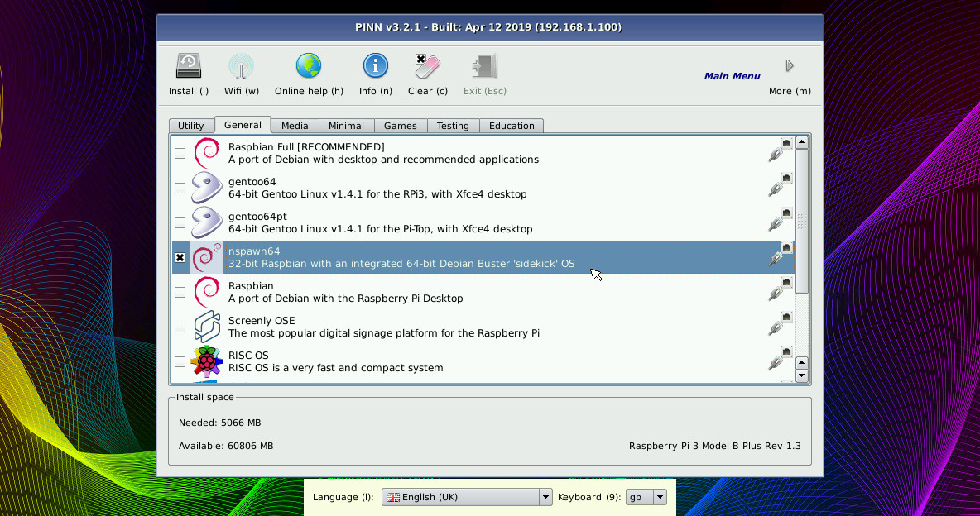Switch to the Testing tab

453,126
